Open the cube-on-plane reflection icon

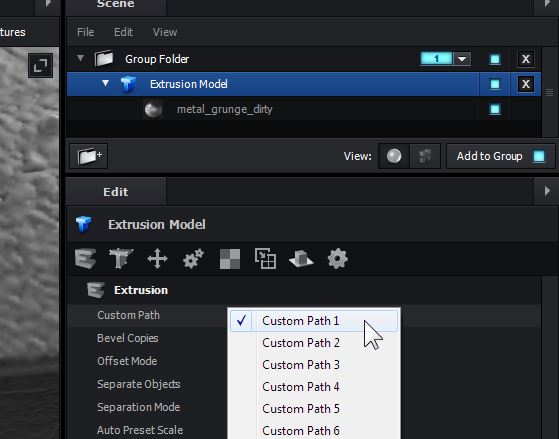(302, 259)
